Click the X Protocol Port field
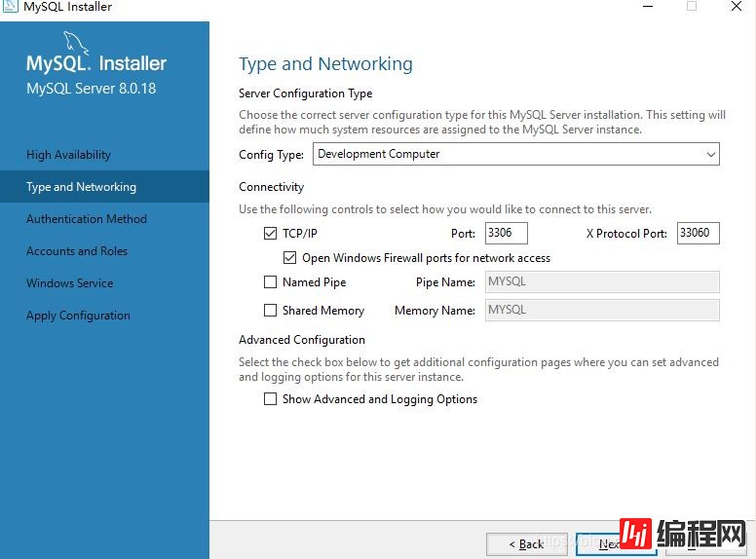The height and width of the screenshot is (559, 756). tap(699, 233)
